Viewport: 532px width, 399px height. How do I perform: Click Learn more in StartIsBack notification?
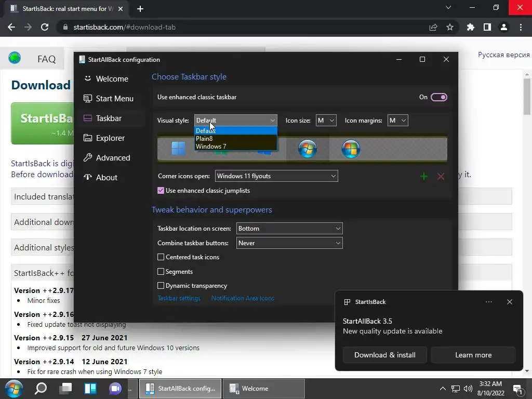[473, 355]
